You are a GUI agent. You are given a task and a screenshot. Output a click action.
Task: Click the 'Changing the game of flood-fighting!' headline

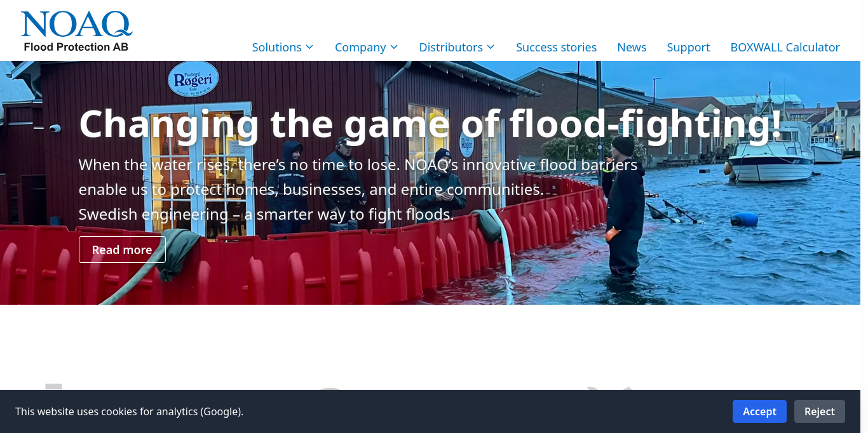tap(430, 124)
